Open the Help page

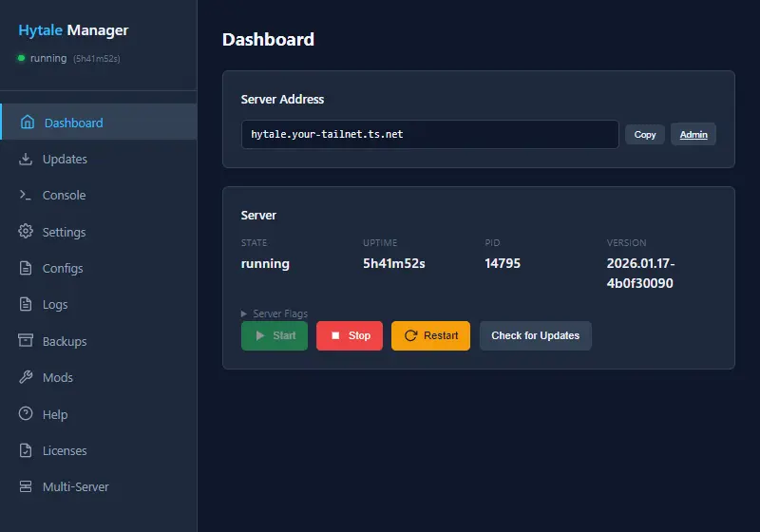click(x=99, y=414)
